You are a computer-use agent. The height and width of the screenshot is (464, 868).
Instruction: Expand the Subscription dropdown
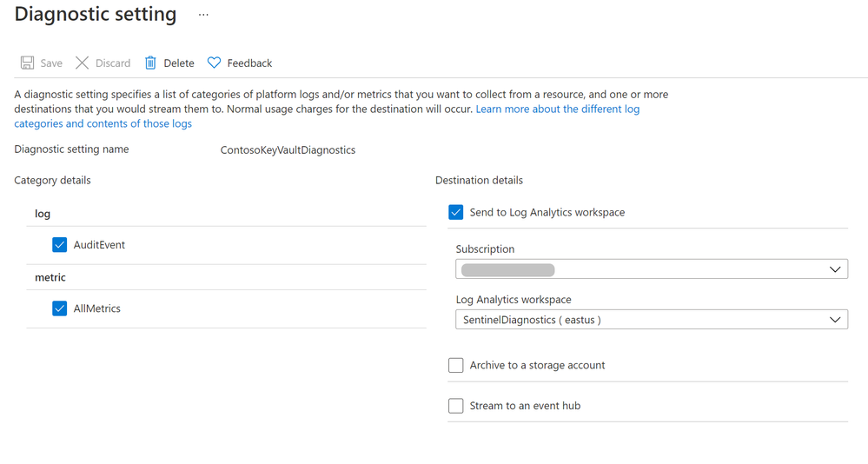[834, 269]
